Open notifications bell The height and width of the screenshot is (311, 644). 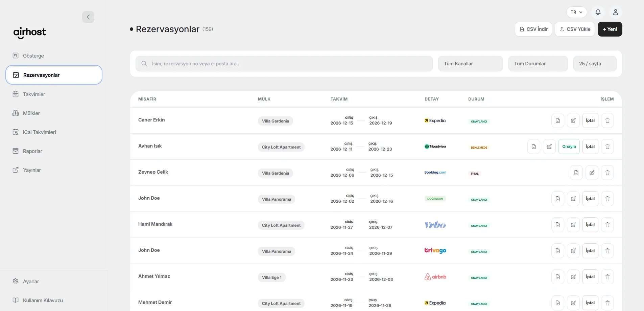coord(598,12)
